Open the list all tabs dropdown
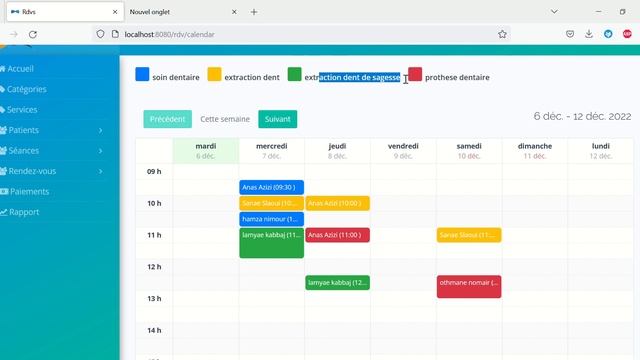 pos(554,11)
